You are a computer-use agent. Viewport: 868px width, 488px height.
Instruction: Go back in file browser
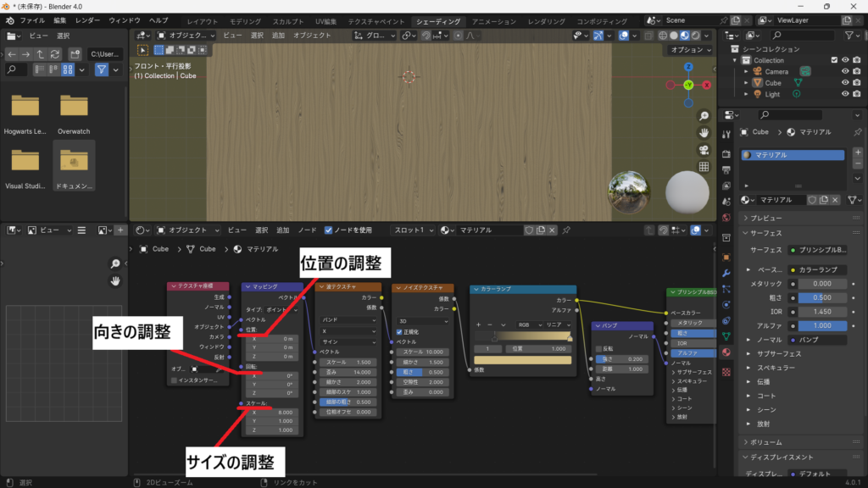pos(12,54)
